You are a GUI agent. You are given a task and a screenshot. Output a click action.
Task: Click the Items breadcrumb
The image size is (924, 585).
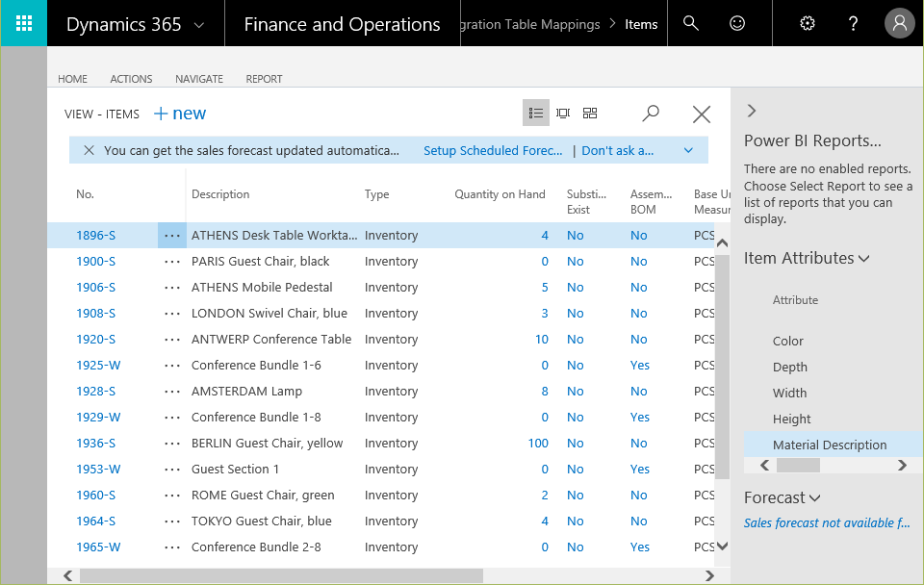pyautogui.click(x=641, y=24)
